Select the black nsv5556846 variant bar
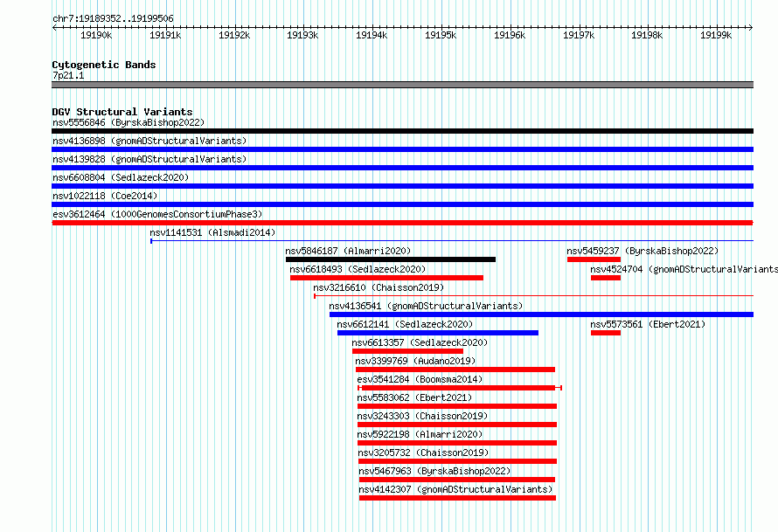 pos(402,131)
